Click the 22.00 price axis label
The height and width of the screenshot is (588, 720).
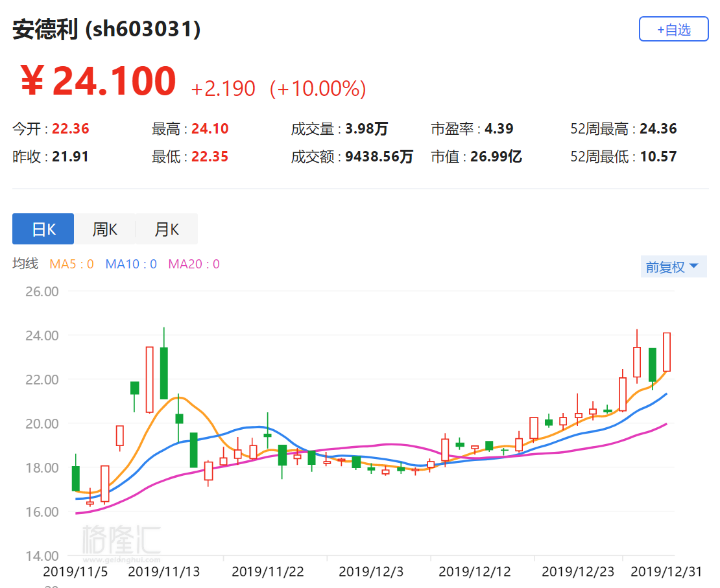pyautogui.click(x=42, y=380)
